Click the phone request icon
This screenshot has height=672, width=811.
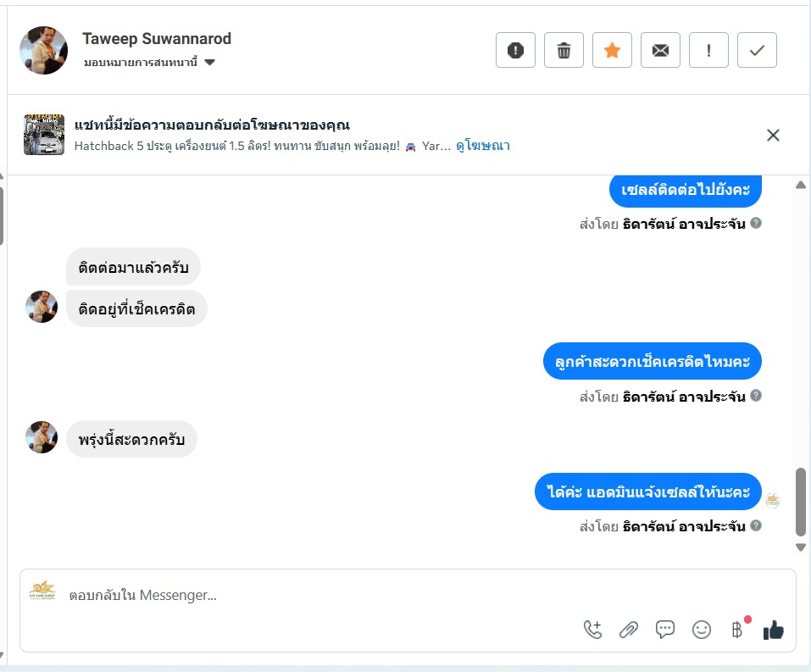click(592, 630)
